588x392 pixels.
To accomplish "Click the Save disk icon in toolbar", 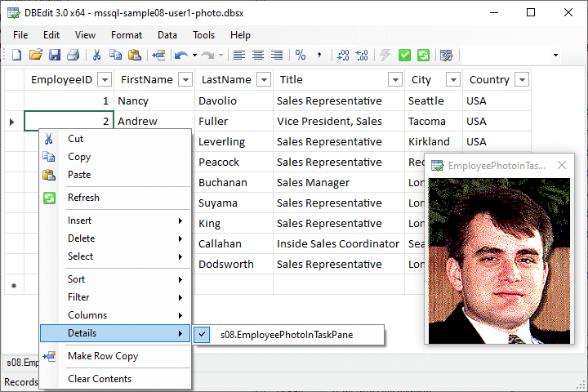I will 55,55.
